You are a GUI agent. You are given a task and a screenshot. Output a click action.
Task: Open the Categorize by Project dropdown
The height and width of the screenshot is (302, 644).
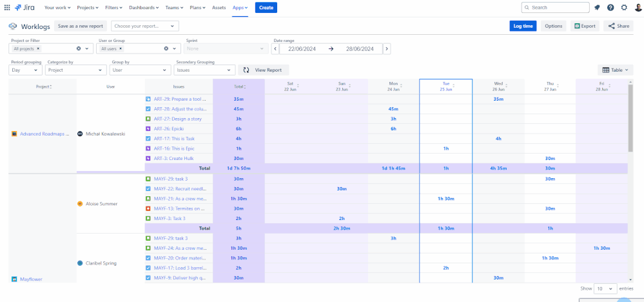[x=75, y=70]
